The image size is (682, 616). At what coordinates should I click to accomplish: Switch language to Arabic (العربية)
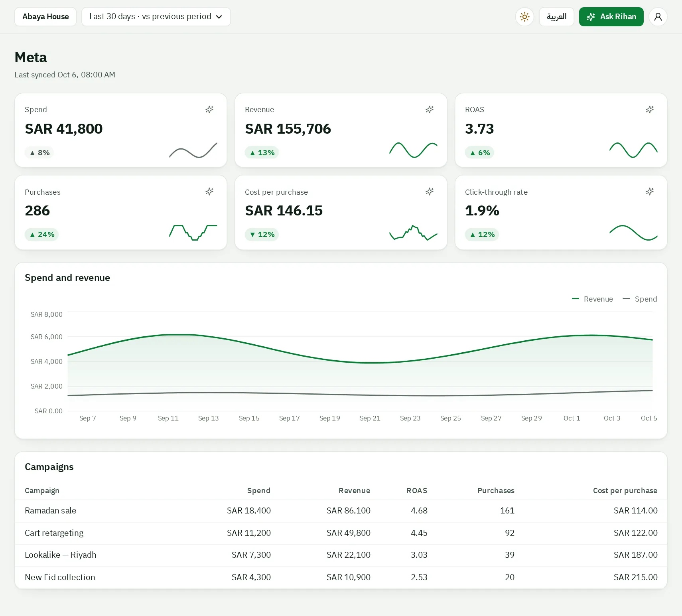click(556, 17)
